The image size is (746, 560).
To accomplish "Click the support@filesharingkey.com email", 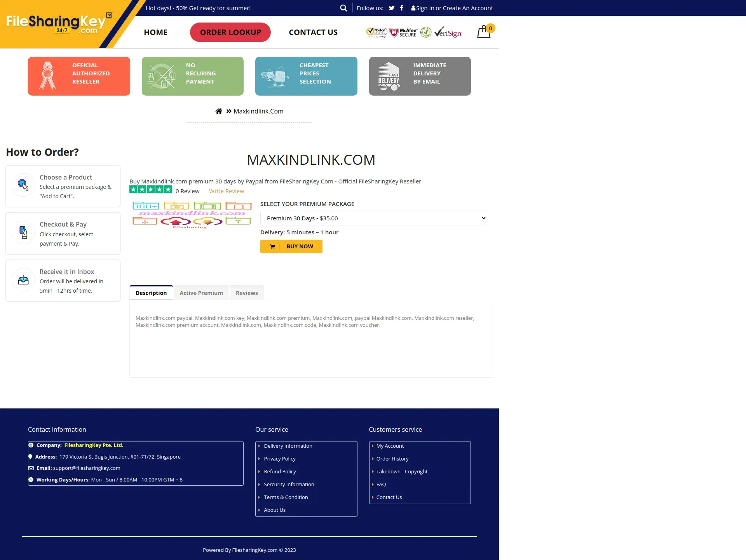I will [x=87, y=468].
